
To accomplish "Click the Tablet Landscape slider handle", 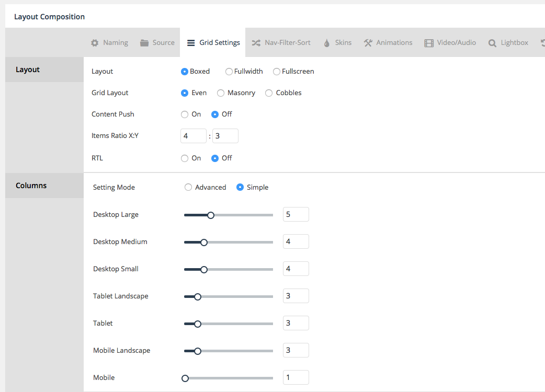I will point(197,297).
